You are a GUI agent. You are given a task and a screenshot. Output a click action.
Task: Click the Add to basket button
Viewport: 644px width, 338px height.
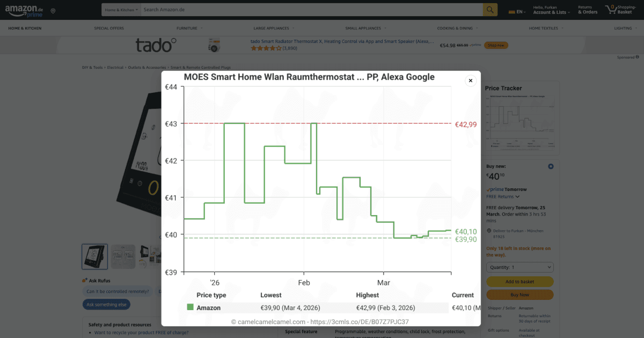(x=519, y=282)
